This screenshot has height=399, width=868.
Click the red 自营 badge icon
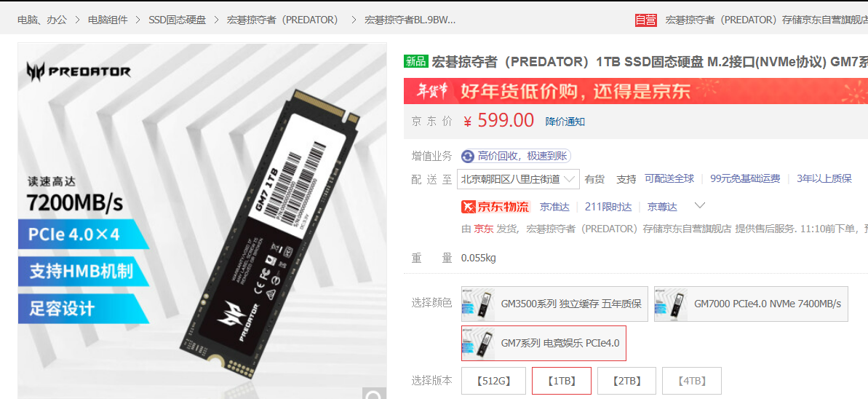click(645, 20)
